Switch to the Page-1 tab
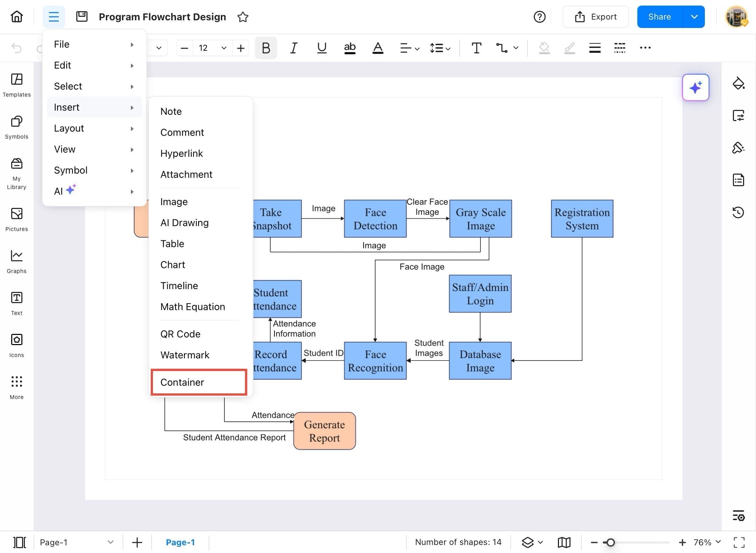The height and width of the screenshot is (553, 756). click(x=180, y=542)
